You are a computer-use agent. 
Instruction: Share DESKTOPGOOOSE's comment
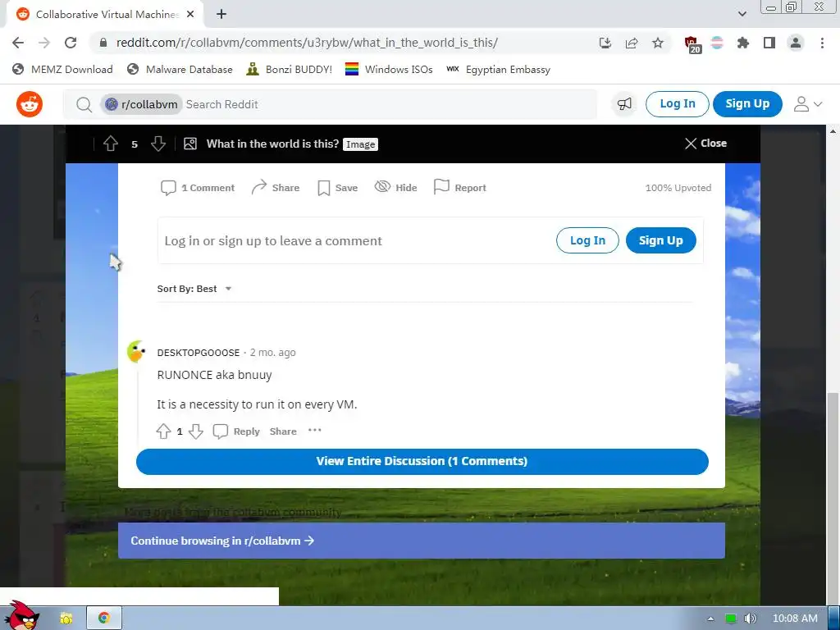point(283,431)
